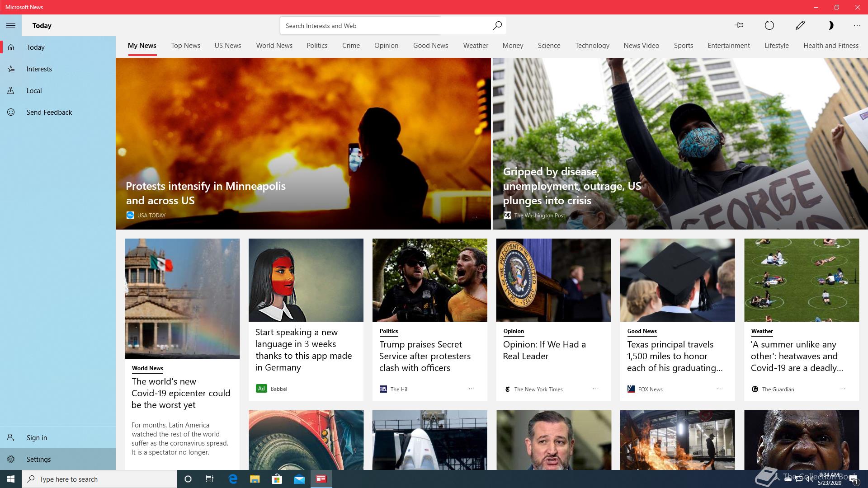The image size is (868, 488).
Task: Click the World News label on Covid card
Action: (147, 368)
